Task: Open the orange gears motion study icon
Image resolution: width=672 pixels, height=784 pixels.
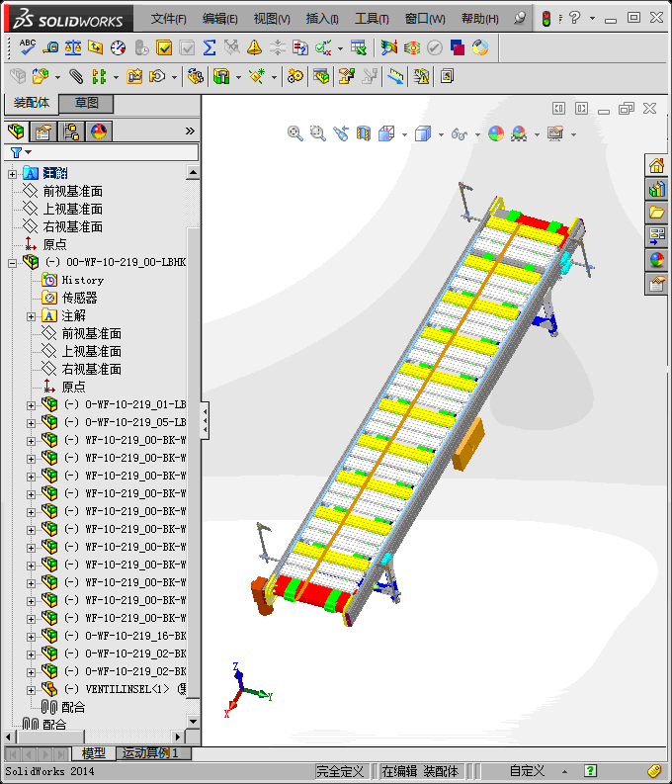Action: click(x=294, y=76)
